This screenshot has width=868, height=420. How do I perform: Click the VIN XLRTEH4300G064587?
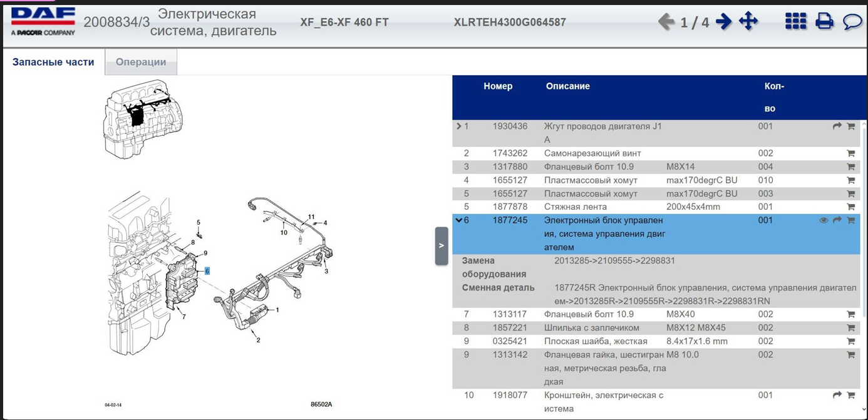pos(510,23)
